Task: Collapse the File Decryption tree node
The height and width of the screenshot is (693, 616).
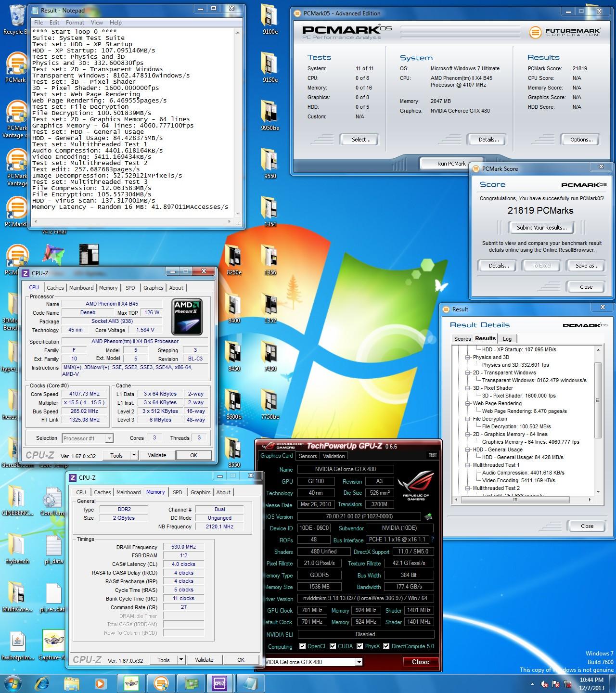Action: coord(467,419)
